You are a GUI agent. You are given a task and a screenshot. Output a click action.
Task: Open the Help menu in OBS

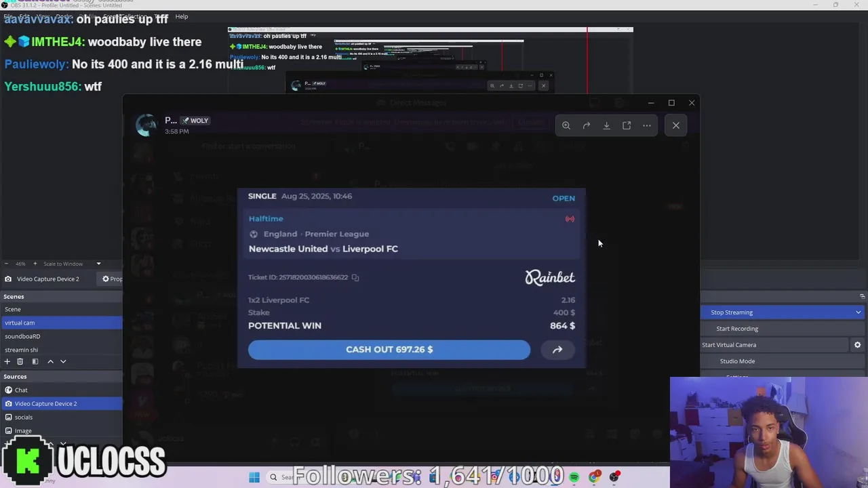pyautogui.click(x=182, y=16)
